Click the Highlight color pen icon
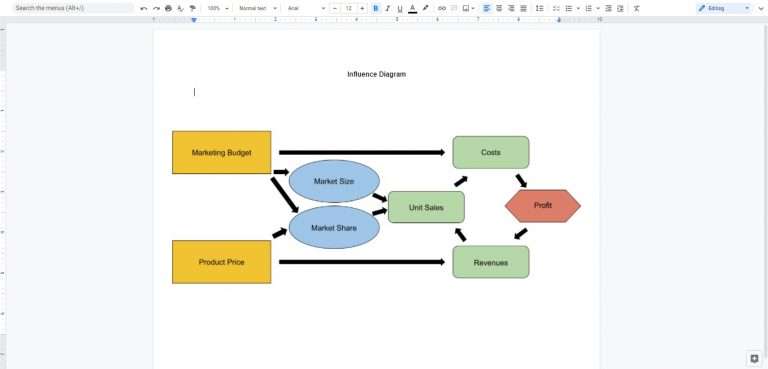The image size is (768, 369). coord(425,8)
